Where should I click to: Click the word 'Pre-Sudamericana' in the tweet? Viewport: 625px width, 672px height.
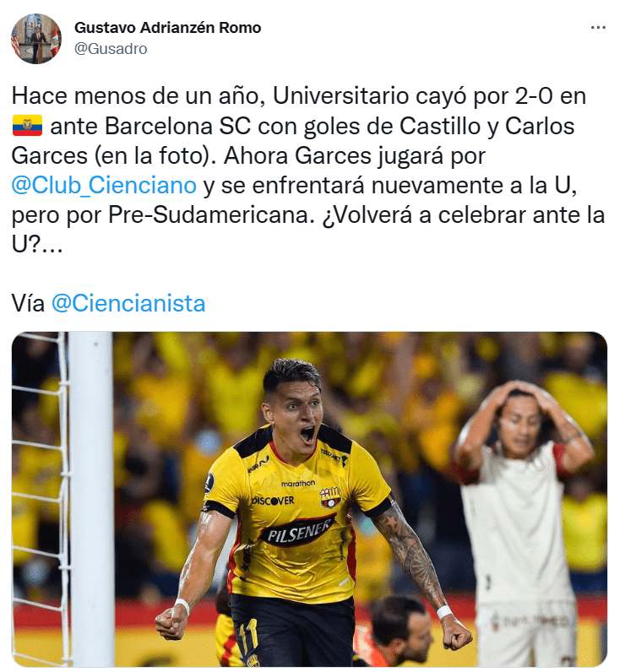tap(209, 214)
